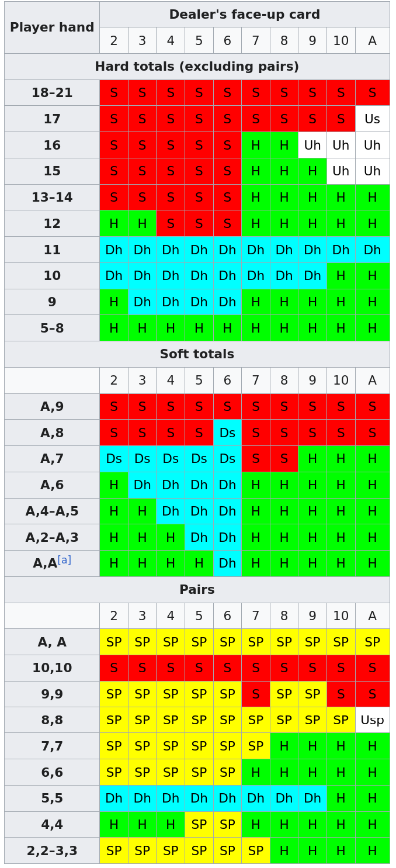The width and height of the screenshot is (396, 868).
Task: Click the Uh cell for 15 versus dealer 10
Action: pyautogui.click(x=341, y=171)
